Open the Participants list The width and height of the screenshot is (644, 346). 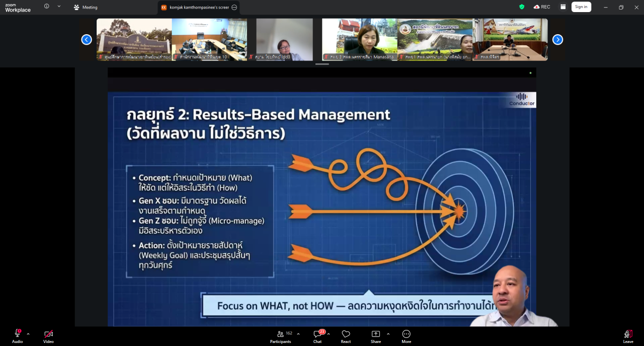click(x=280, y=335)
